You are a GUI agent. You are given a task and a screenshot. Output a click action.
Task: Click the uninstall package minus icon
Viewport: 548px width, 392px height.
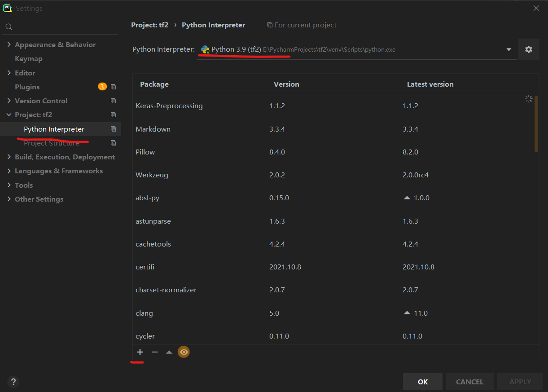[x=155, y=352]
